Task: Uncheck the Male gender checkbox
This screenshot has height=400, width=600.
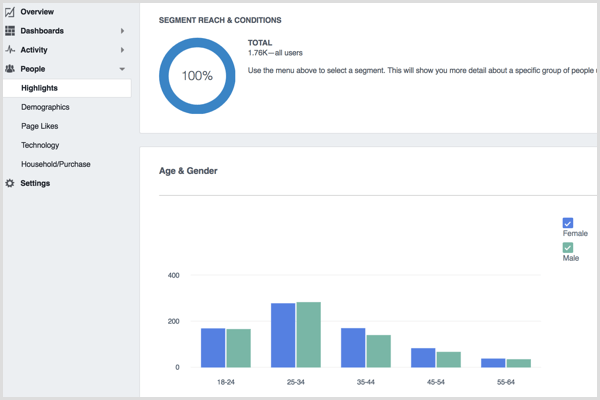Action: (x=568, y=248)
